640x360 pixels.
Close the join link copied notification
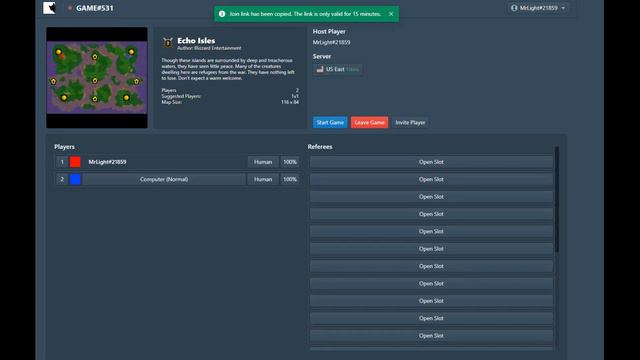(391, 14)
